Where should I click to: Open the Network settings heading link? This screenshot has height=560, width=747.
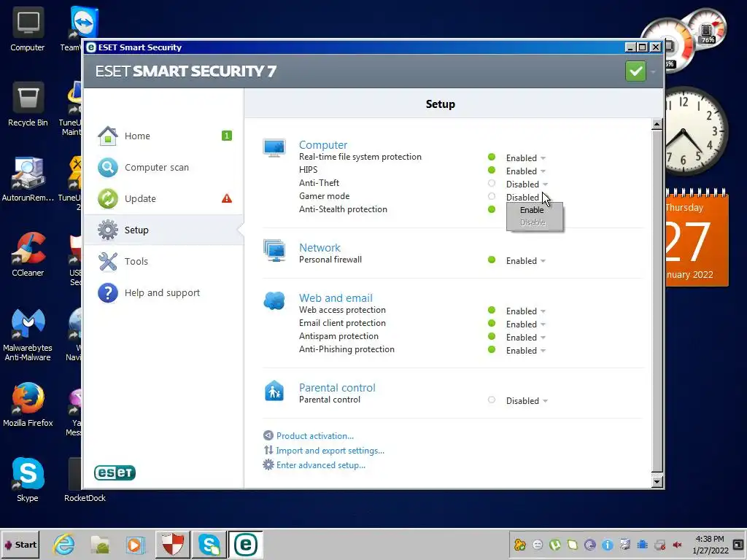point(320,248)
